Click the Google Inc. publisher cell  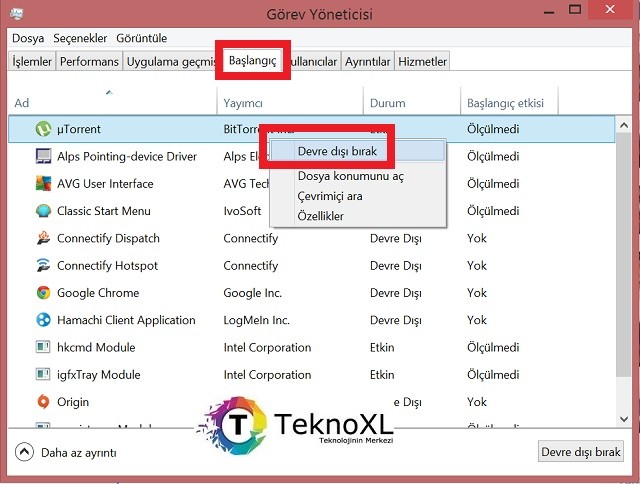click(x=253, y=293)
